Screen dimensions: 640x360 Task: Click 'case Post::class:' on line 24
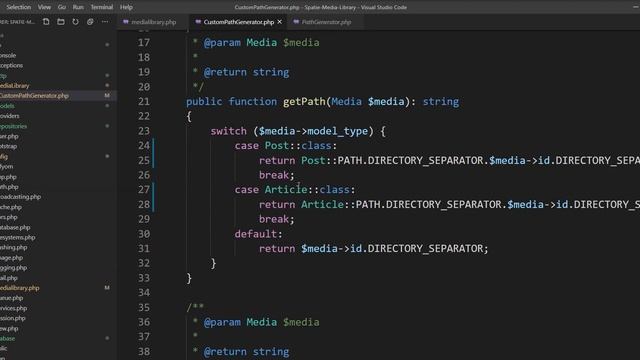click(286, 146)
